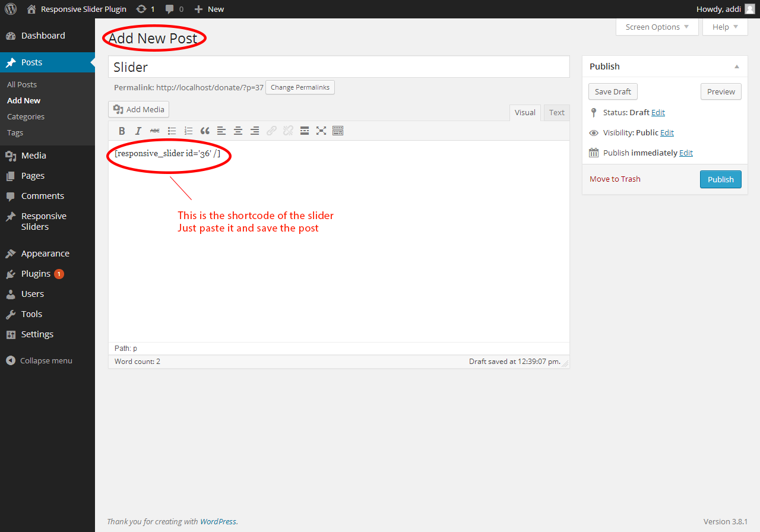
Task: Open Comments in the sidebar
Action: [47, 196]
